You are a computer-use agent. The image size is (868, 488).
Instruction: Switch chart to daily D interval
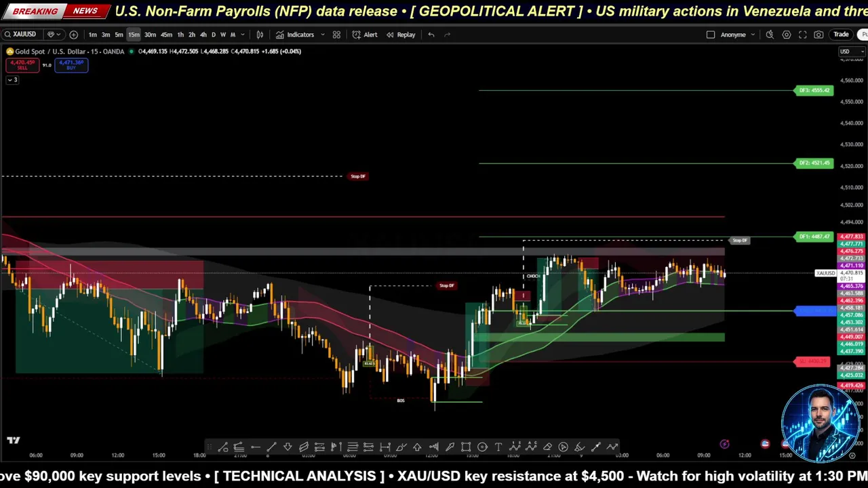click(x=213, y=35)
